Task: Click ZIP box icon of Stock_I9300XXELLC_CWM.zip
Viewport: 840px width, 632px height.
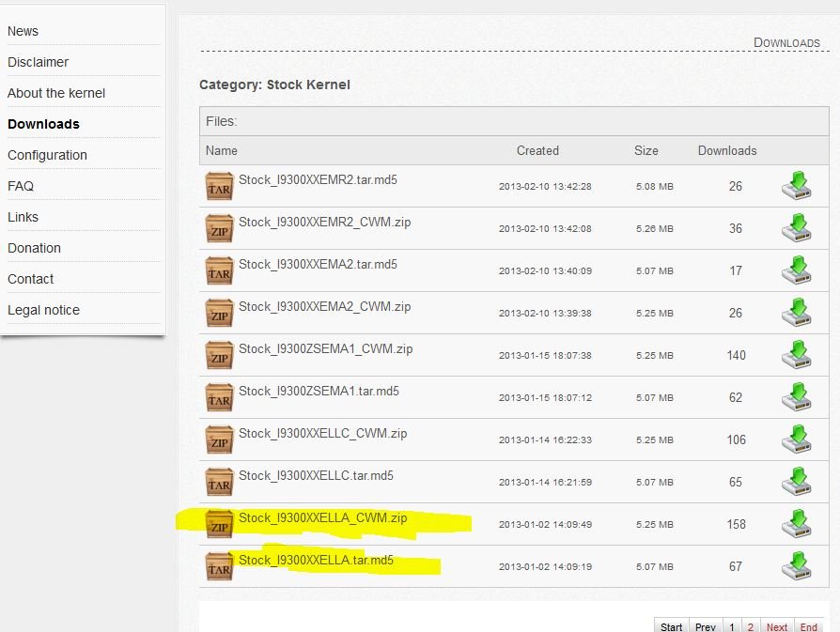Action: click(220, 439)
